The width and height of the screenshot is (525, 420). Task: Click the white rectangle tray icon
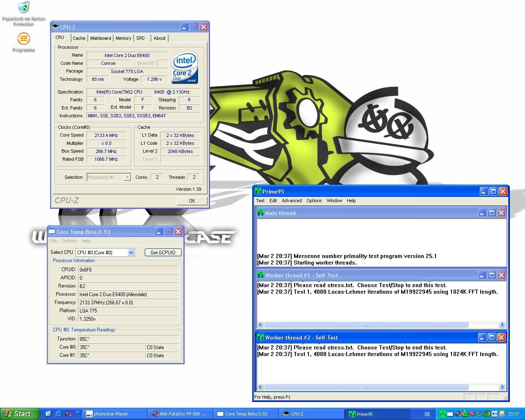[450, 414]
